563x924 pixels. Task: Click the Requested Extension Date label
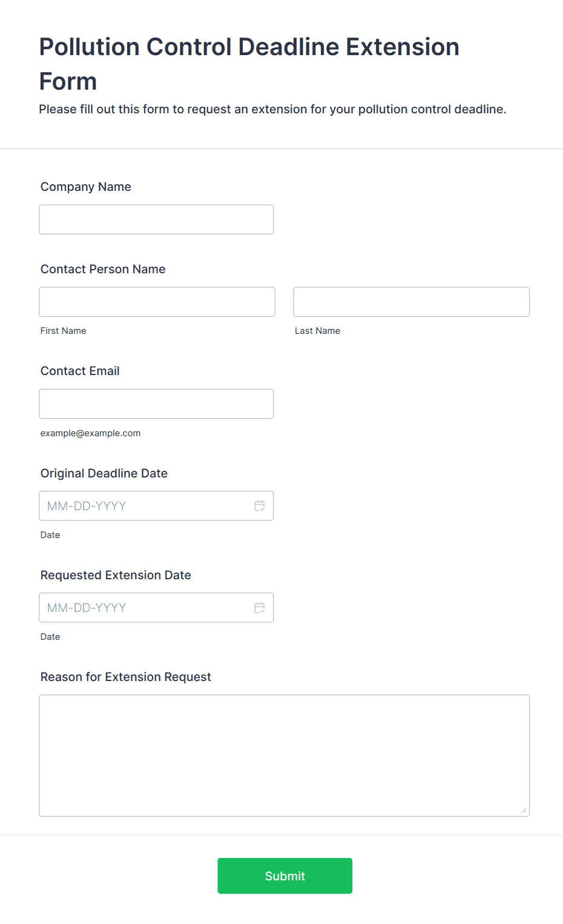(x=116, y=575)
